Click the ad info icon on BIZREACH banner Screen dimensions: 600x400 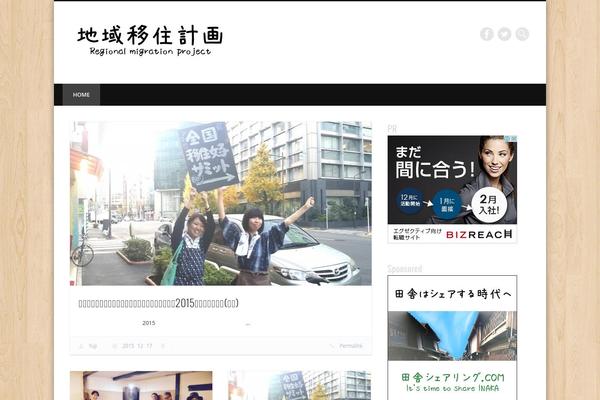[511, 139]
